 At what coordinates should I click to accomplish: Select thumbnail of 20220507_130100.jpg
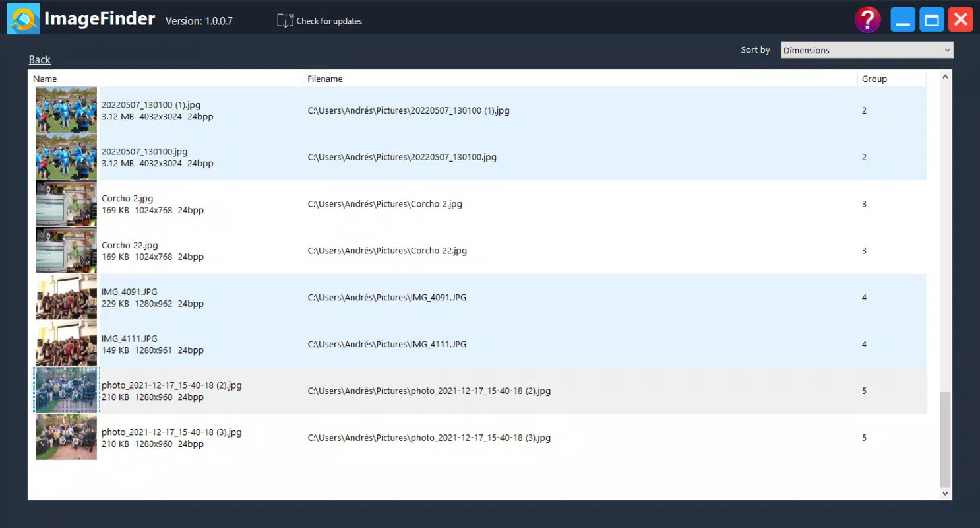[66, 156]
